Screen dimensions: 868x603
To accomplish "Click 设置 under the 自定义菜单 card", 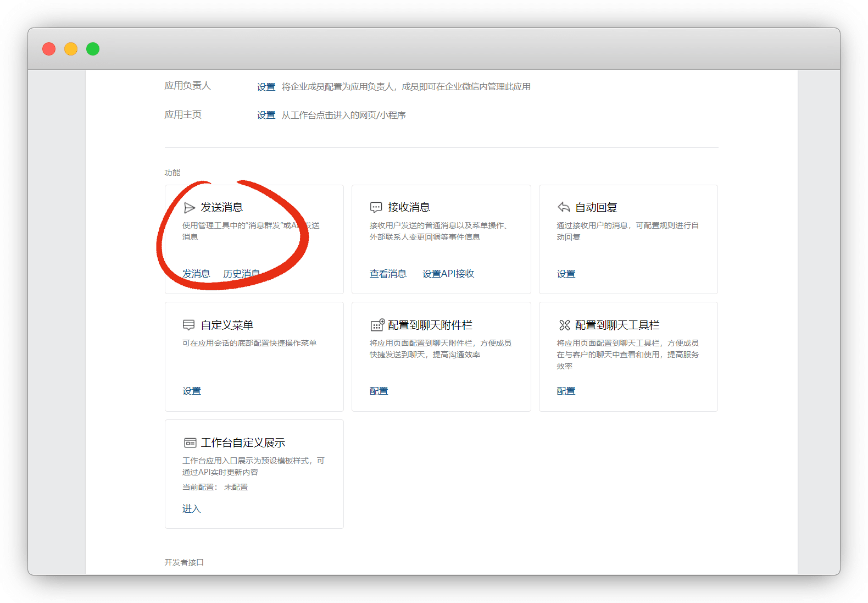I will pos(192,391).
